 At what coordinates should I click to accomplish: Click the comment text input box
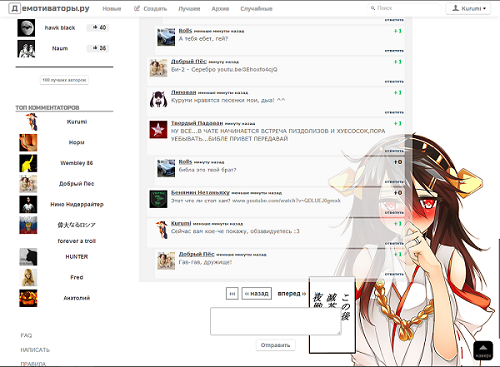[276, 321]
